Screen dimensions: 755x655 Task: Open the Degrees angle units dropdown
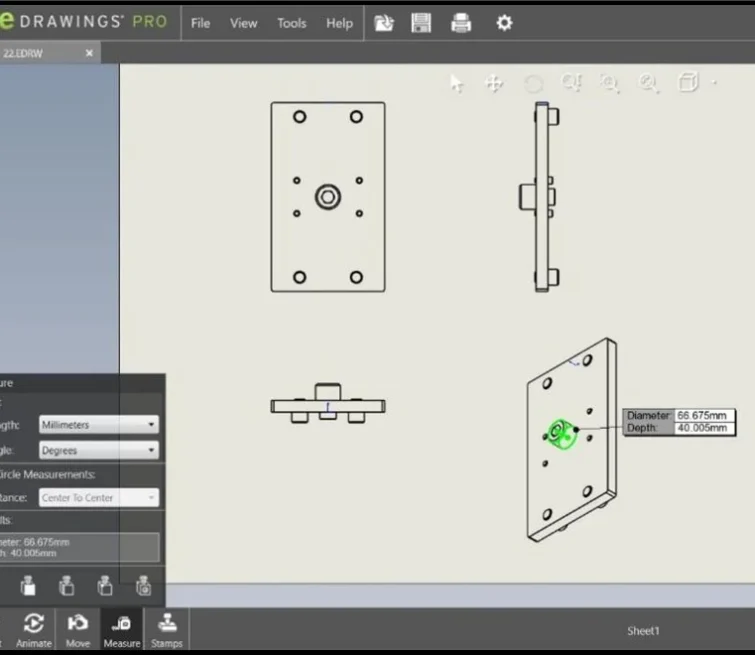point(99,450)
